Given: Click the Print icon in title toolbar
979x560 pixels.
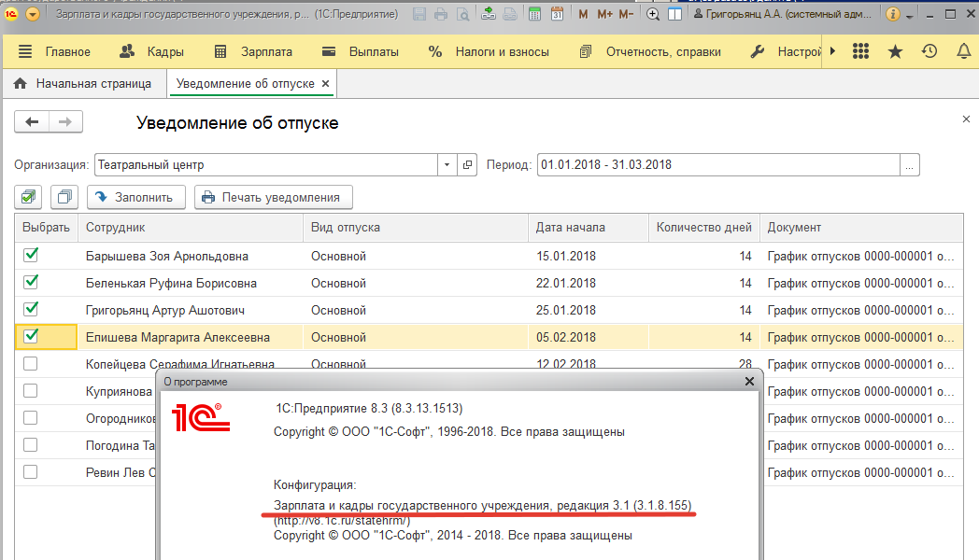Looking at the screenshot, I should [x=441, y=14].
